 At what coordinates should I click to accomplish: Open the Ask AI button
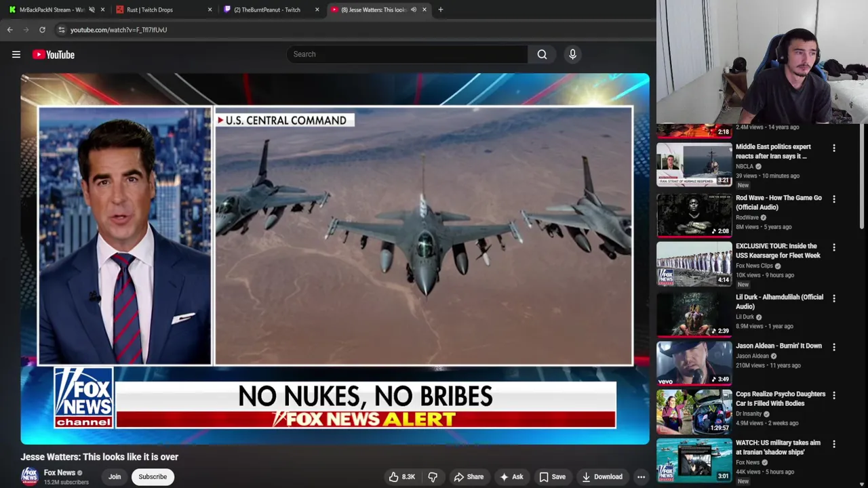[511, 477]
